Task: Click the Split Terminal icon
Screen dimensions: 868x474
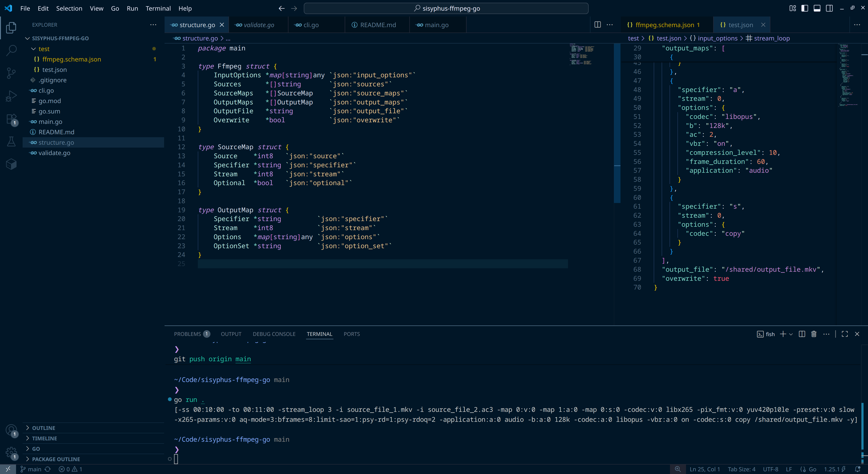Action: click(x=802, y=334)
